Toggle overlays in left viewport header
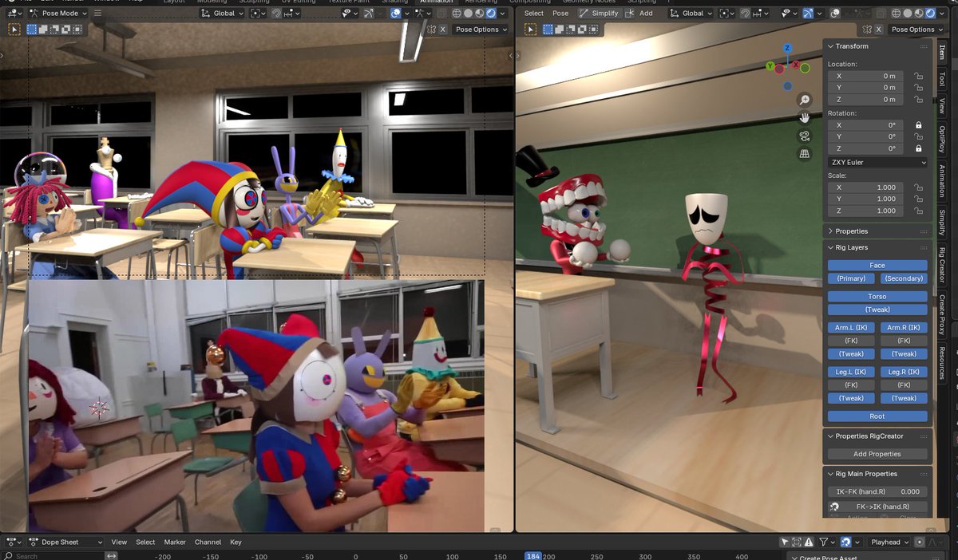 [x=396, y=13]
